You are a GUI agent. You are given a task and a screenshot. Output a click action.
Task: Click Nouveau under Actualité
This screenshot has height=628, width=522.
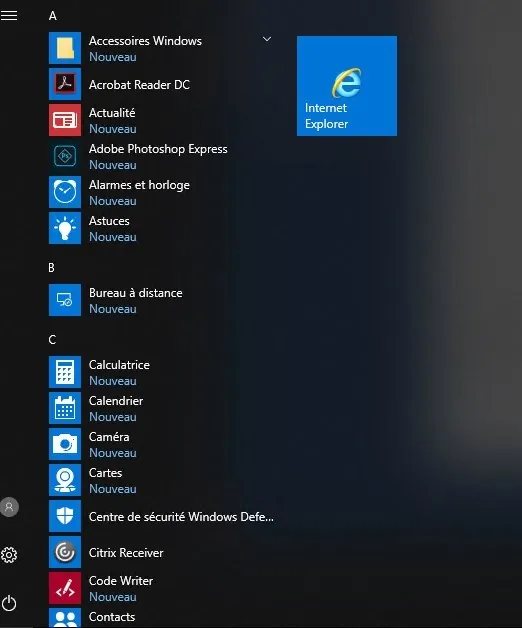[x=113, y=129]
